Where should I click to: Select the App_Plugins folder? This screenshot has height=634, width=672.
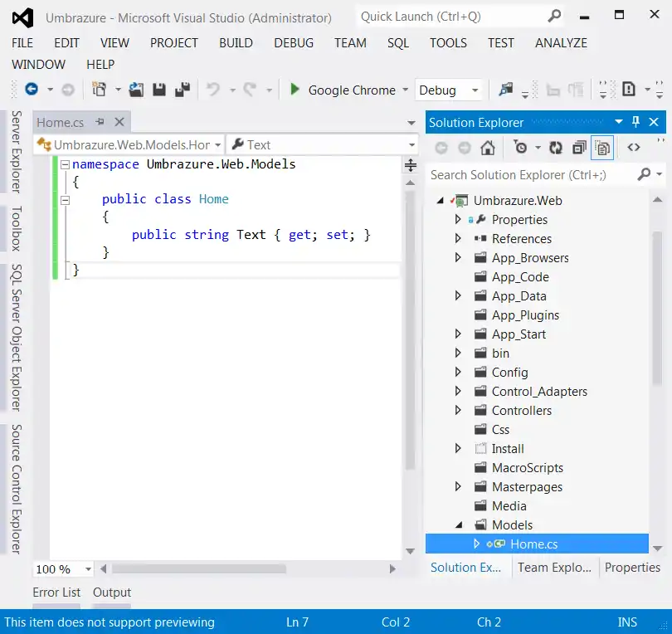pos(525,315)
